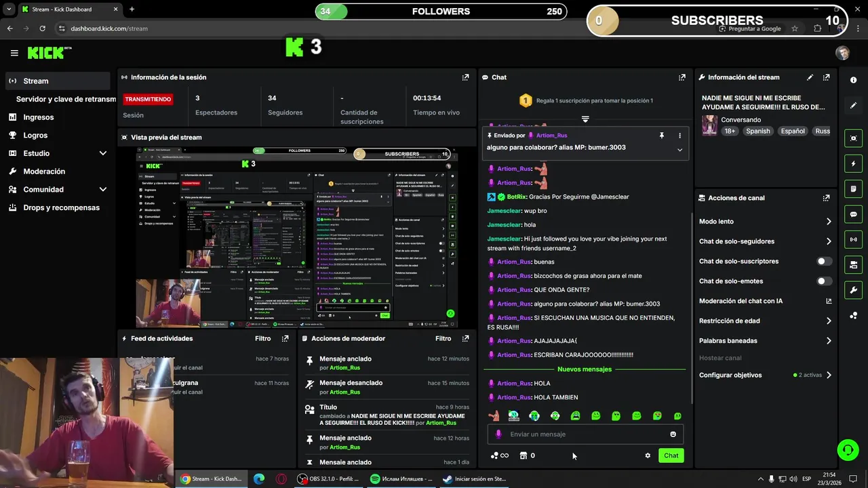Screen dimensions: 868x488
Task: Open Steam login window from taskbar
Action: (x=475, y=479)
